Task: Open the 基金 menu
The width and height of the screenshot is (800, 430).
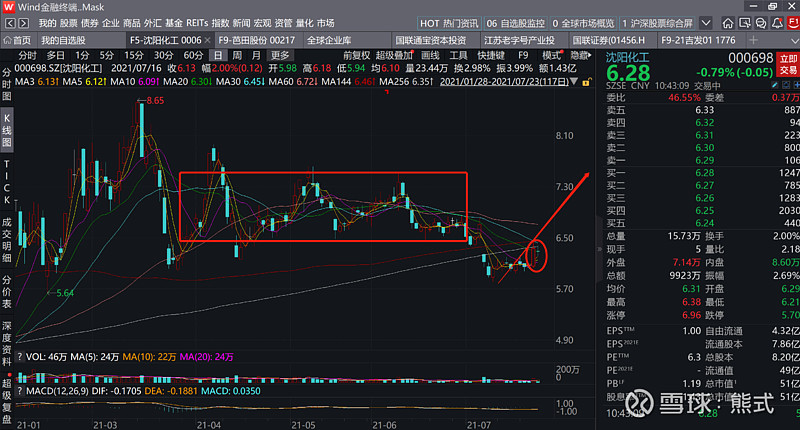Action: tap(173, 23)
